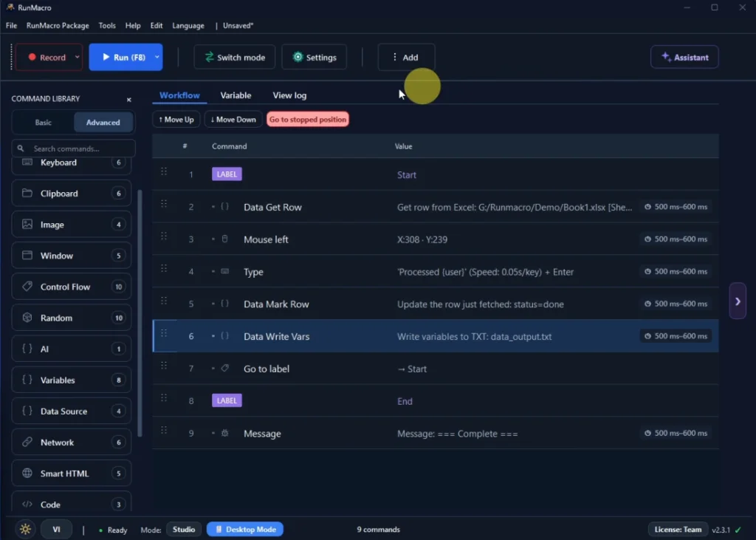
Task: Close the Command Library panel
Action: coord(128,100)
